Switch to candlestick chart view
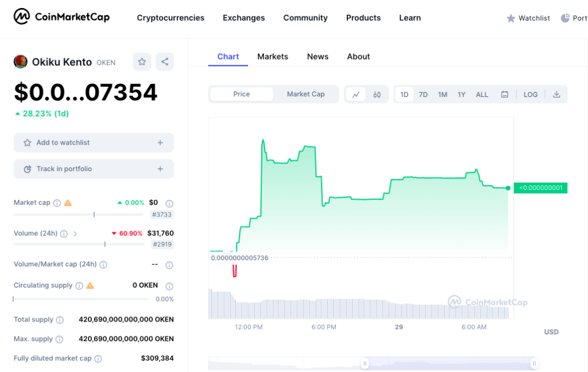 [378, 94]
